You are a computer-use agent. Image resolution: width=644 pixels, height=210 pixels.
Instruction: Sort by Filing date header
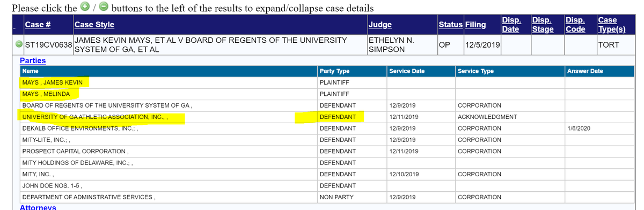point(476,25)
